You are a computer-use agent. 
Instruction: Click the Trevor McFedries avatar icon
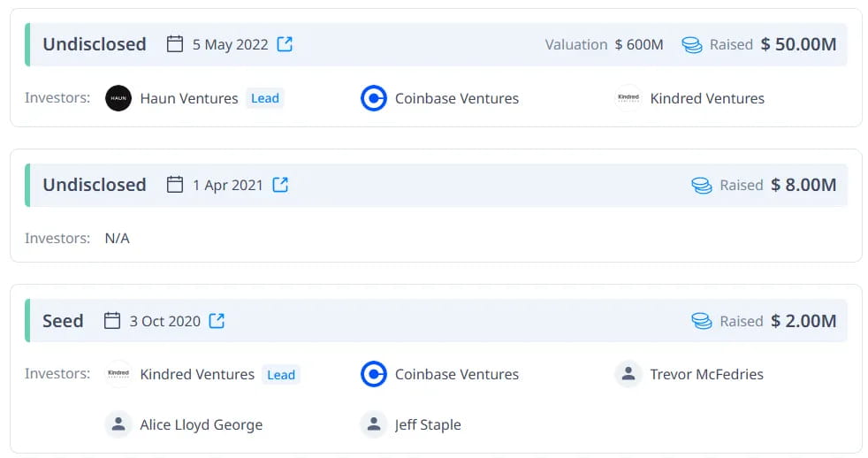coord(628,374)
